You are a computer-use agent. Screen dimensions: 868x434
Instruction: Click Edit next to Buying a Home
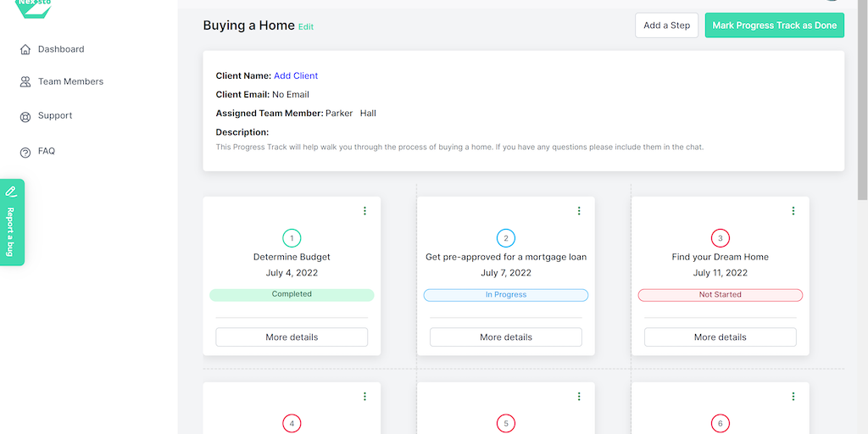point(306,27)
